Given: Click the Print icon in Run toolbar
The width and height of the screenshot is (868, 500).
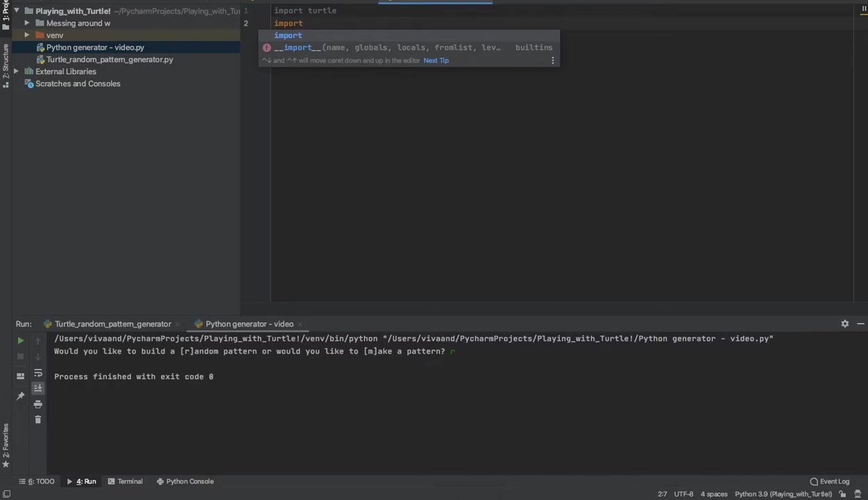Looking at the screenshot, I should coord(38,404).
